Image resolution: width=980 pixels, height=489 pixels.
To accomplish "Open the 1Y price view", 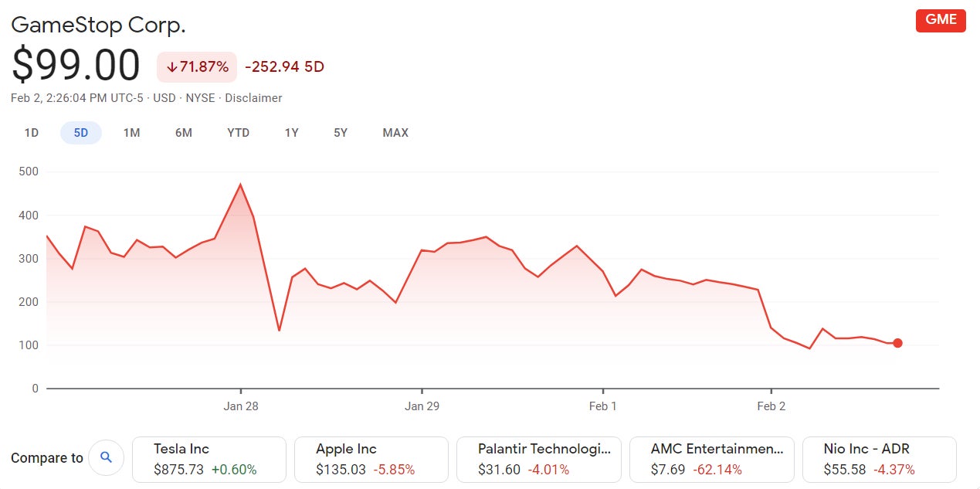I will click(x=291, y=132).
